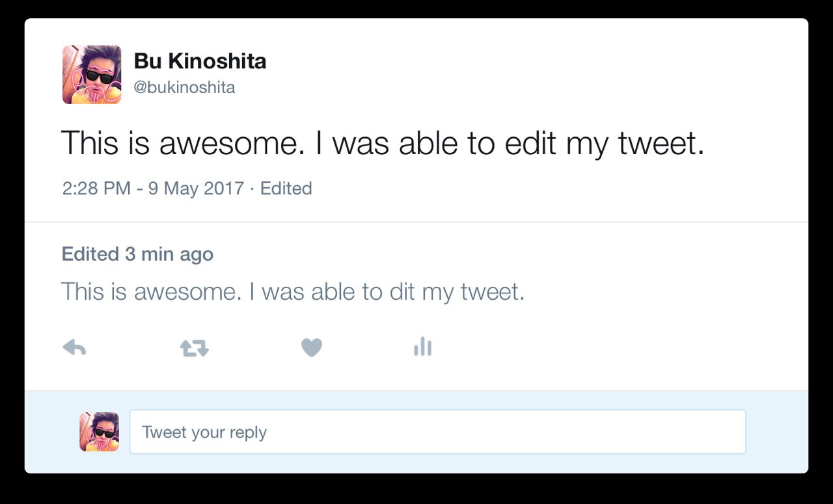Click the current tweet text mentioning edit
Viewport: 833px width, 504px height.
tap(383, 143)
